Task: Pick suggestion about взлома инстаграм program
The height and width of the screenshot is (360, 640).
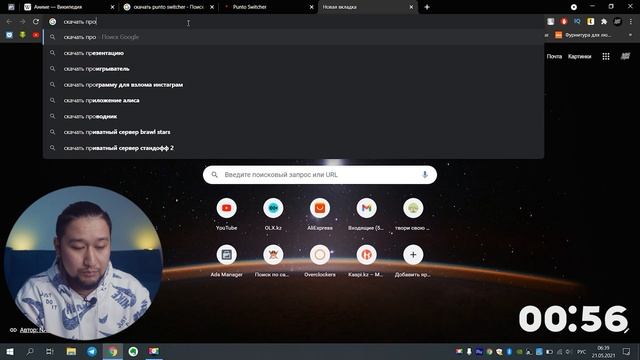Action: click(293, 84)
